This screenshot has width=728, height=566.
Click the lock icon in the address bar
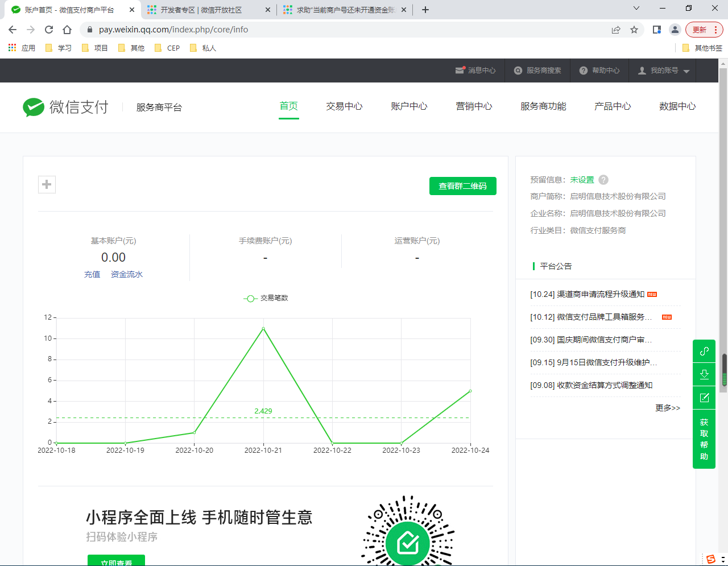(x=89, y=30)
